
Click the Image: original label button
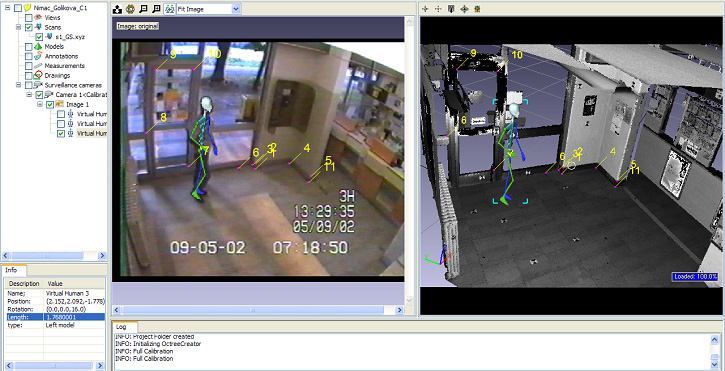(x=138, y=26)
